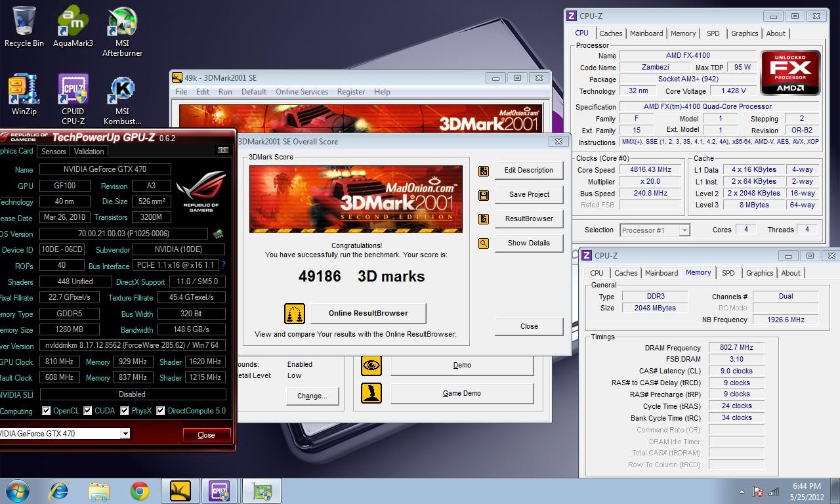Open Internet Explorer from the taskbar
Viewport: 840px width, 504px height.
point(59,491)
